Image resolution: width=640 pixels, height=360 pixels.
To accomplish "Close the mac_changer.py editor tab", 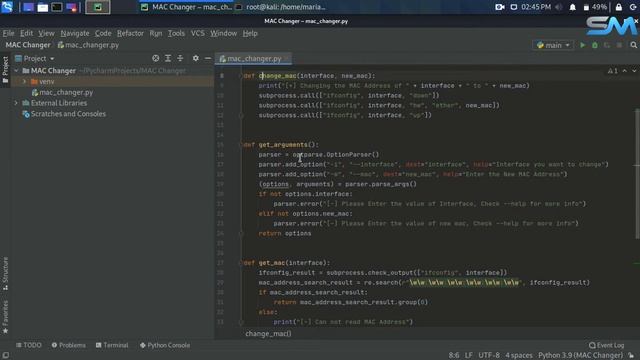I will pyautogui.click(x=287, y=59).
